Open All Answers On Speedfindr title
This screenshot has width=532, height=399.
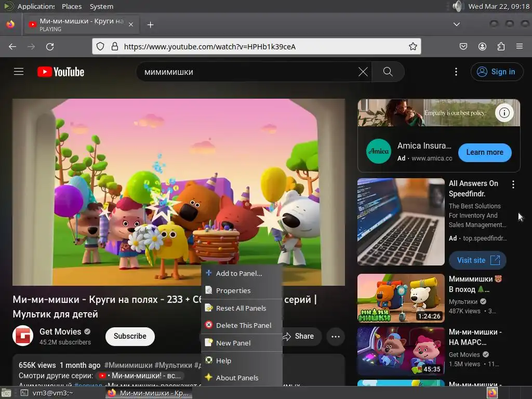click(474, 188)
